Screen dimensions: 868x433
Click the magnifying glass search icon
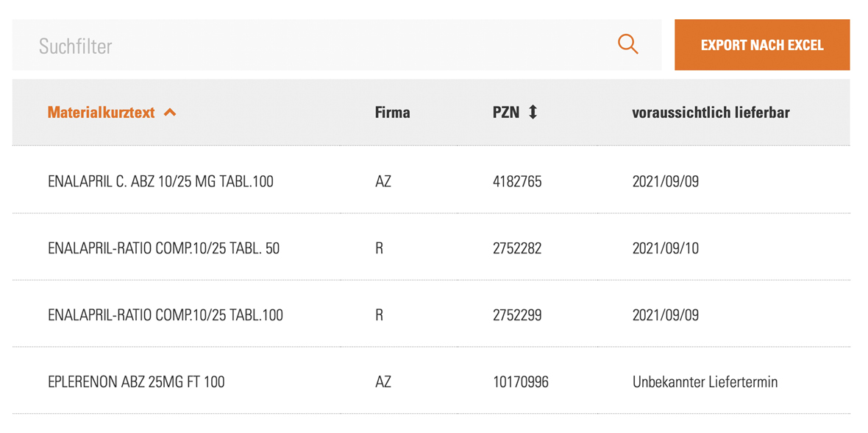[627, 45]
